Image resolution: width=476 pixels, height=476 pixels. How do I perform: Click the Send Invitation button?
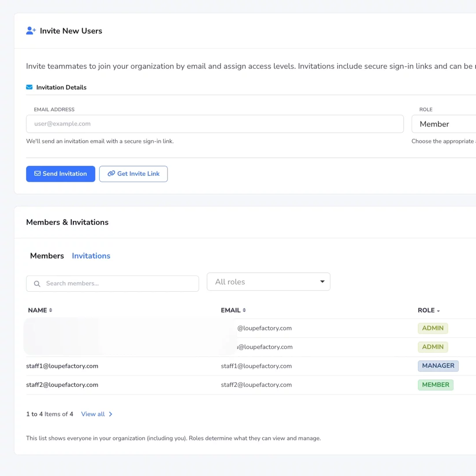pyautogui.click(x=60, y=174)
